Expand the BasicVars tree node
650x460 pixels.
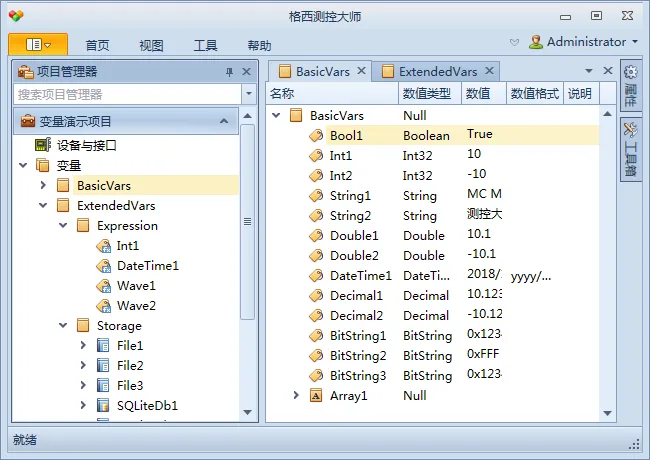click(43, 185)
